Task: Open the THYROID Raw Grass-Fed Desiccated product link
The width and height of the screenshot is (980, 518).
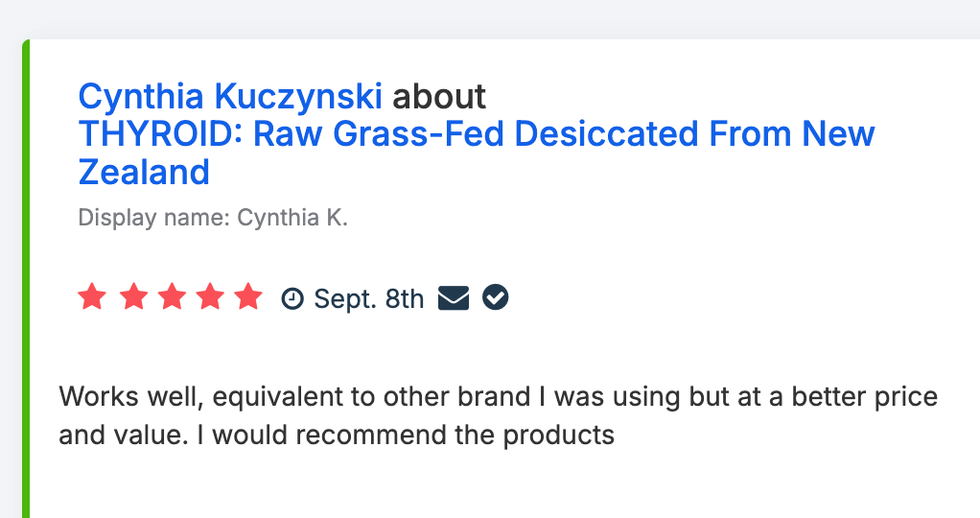Action: click(x=477, y=134)
